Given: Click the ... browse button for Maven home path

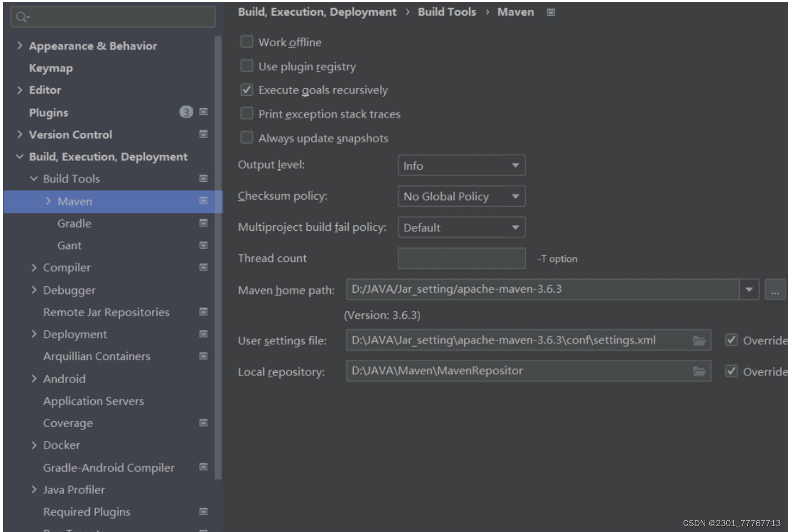Looking at the screenshot, I should coord(775,289).
